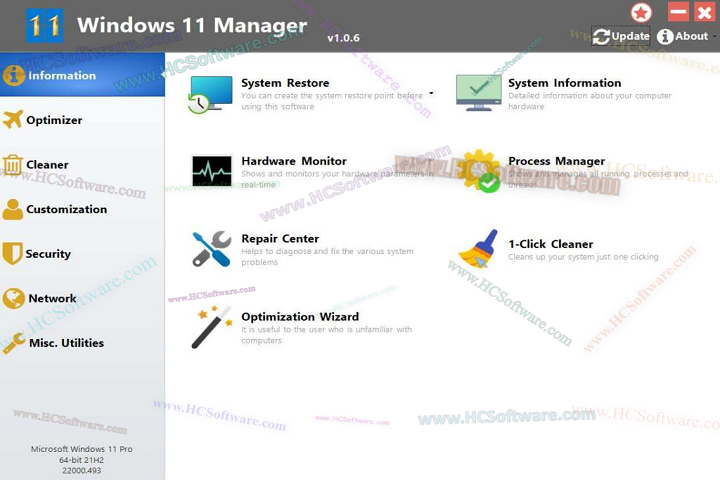Click the Security shield icon

12,254
